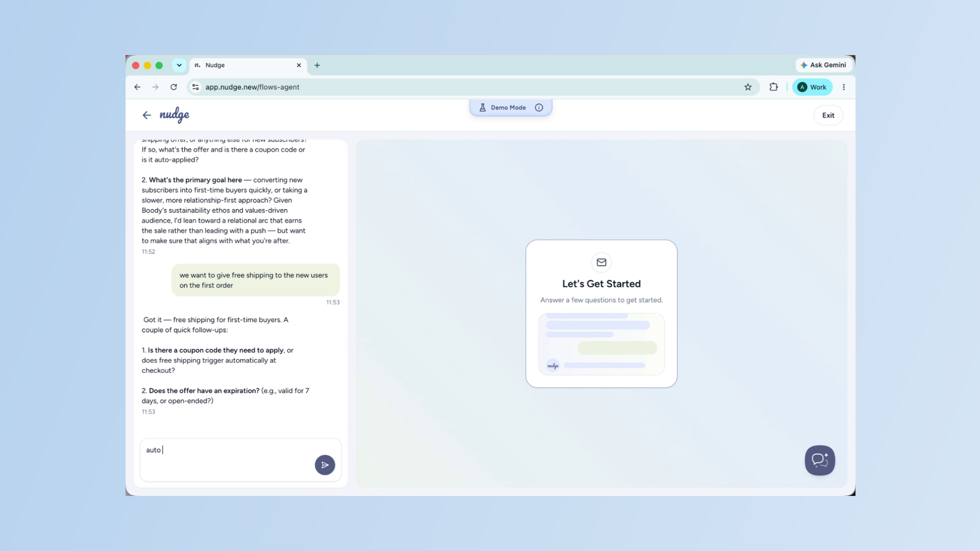Screen dimensions: 980x551
Task: Click the Demo Mode badge
Action: pos(510,108)
